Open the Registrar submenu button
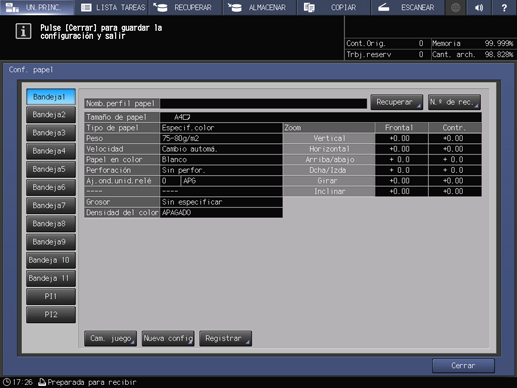 tap(225, 338)
